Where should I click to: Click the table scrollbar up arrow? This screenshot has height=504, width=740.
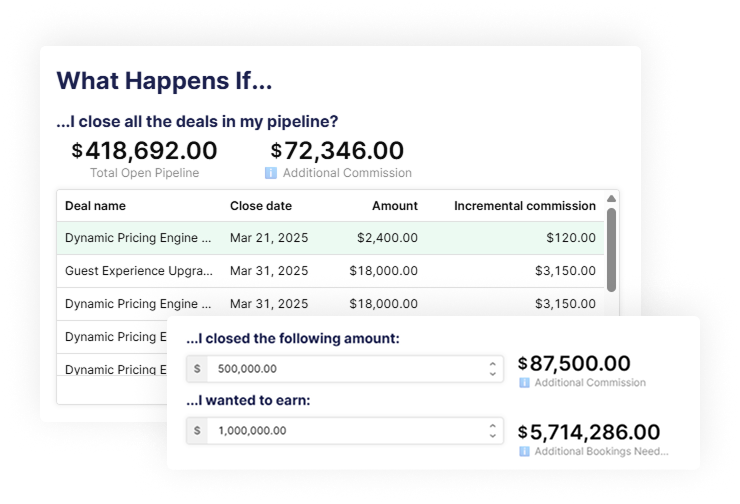[x=611, y=199]
